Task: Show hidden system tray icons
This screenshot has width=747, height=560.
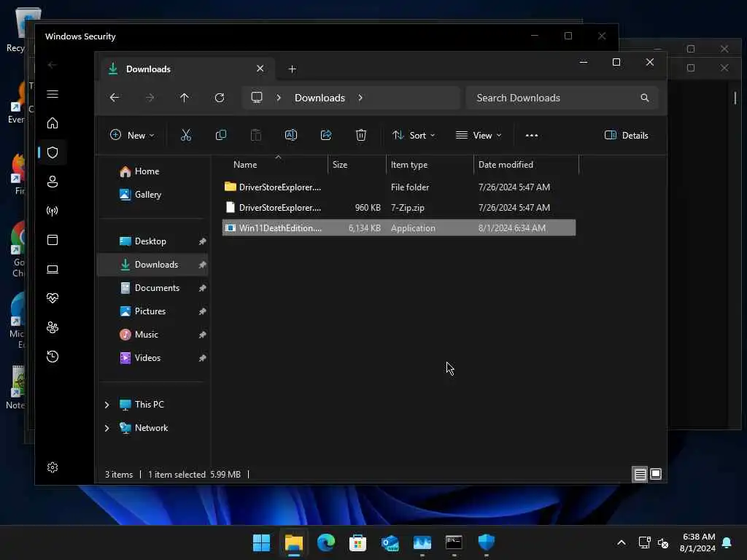Action: 622,542
